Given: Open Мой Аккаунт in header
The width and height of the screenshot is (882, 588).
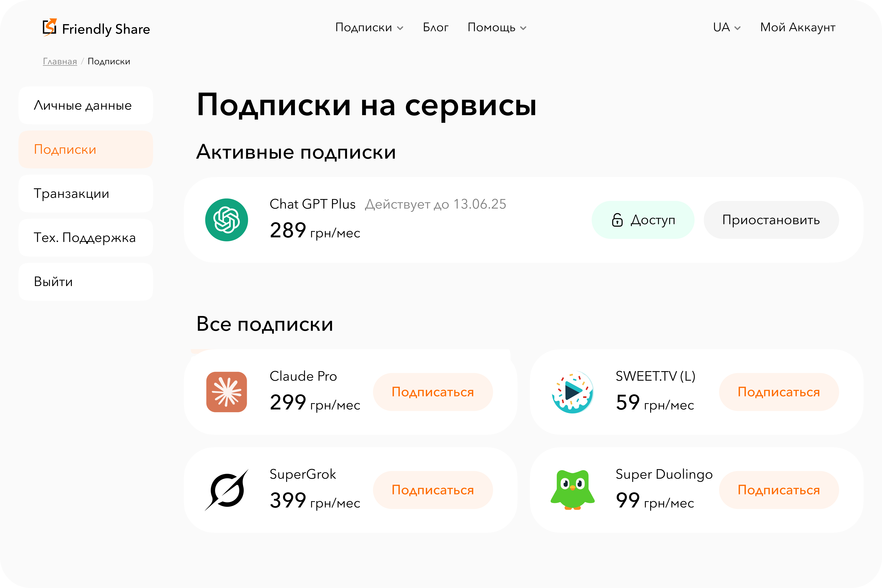Looking at the screenshot, I should point(798,27).
